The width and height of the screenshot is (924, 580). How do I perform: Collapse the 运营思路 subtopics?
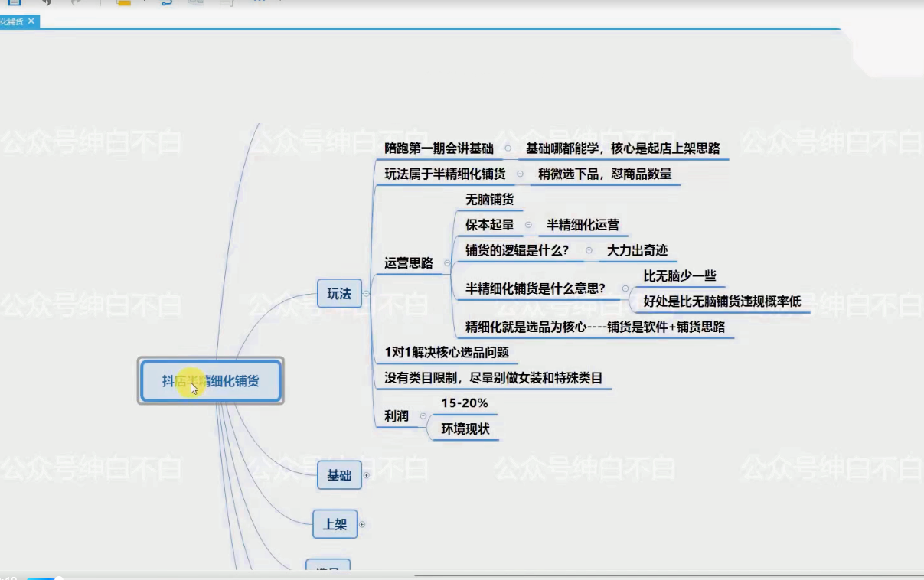[x=447, y=263]
